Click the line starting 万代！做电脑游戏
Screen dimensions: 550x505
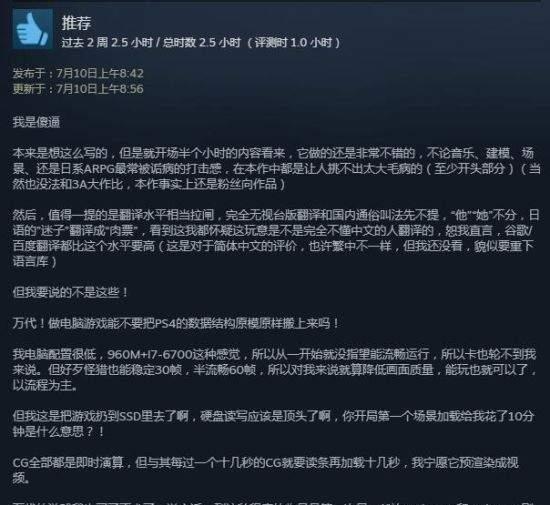click(176, 323)
